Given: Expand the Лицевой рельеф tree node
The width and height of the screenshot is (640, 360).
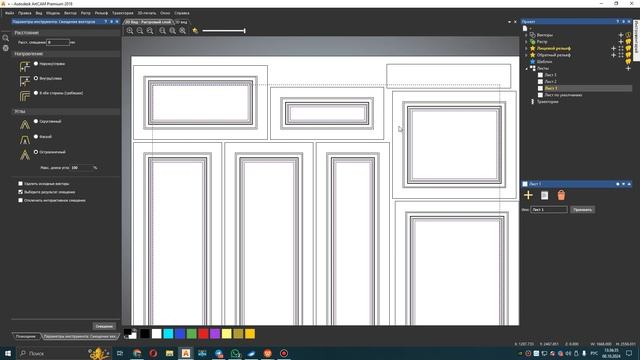Looking at the screenshot, I should tap(526, 49).
